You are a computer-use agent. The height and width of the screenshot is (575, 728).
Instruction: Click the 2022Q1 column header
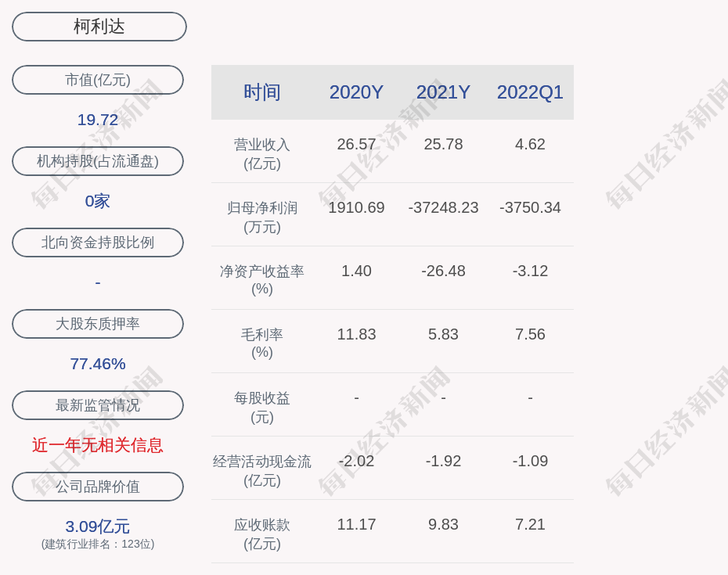(530, 92)
